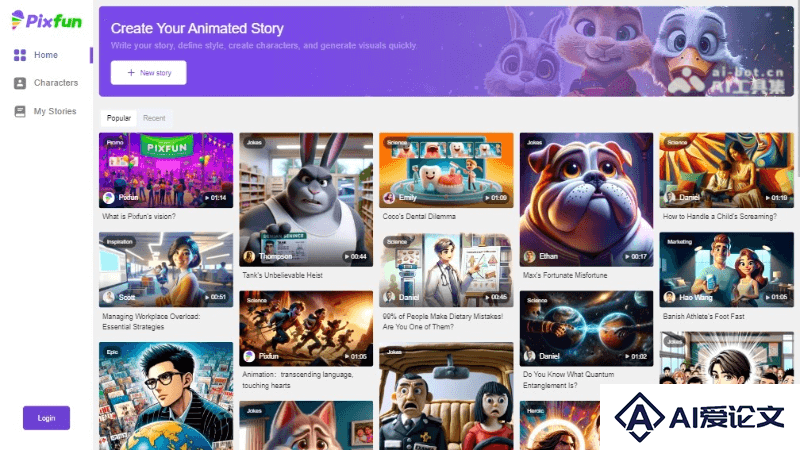
Task: Open the animation transcending language video thumbnail
Action: tap(306, 328)
